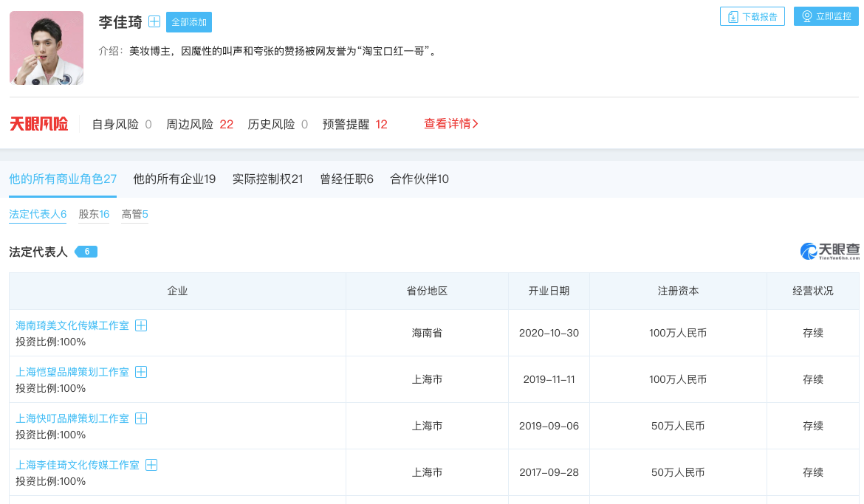
Task: Click the 法定代表人 count badge 6
Action: point(86,252)
